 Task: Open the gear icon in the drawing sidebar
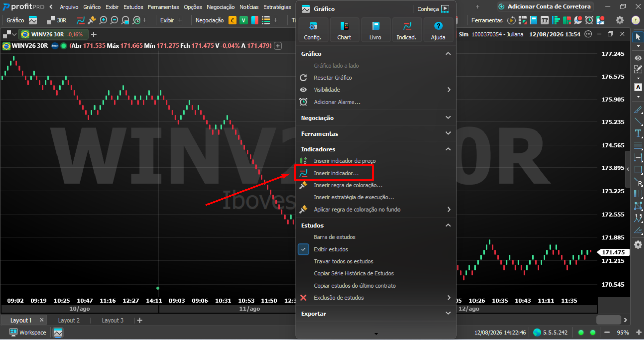pyautogui.click(x=638, y=244)
